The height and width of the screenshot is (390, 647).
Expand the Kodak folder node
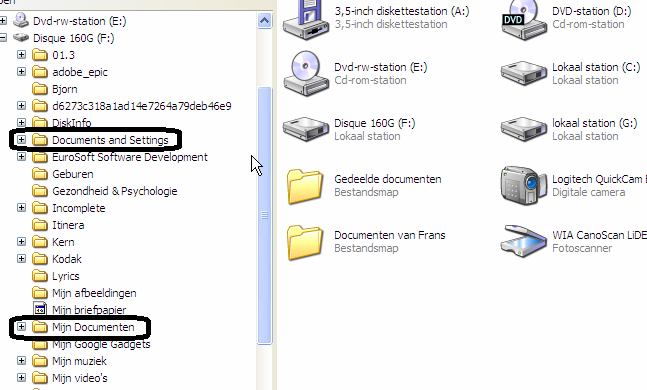21,259
